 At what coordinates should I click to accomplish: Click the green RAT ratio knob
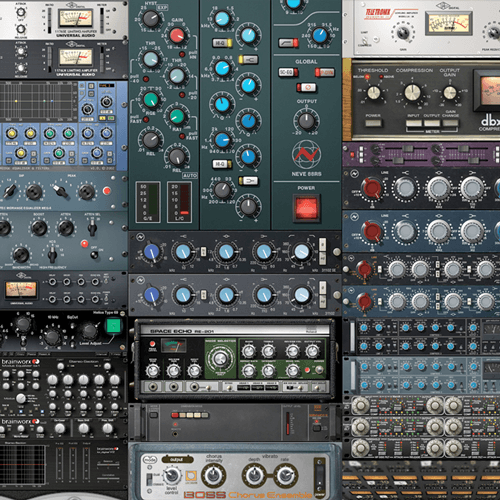pyautogui.click(x=177, y=116)
